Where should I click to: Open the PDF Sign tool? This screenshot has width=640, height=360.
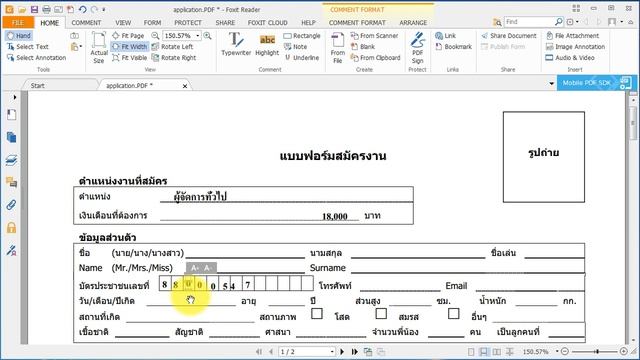point(418,48)
